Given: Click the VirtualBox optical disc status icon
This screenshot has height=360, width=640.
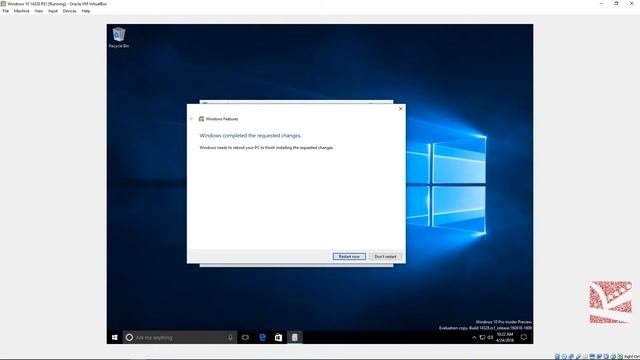Looking at the screenshot, I should click(564, 357).
